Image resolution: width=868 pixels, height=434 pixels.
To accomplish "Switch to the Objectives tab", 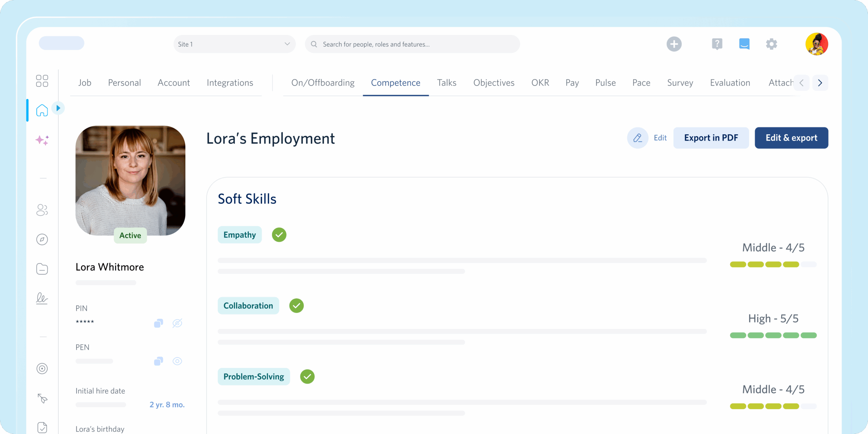I will point(494,83).
